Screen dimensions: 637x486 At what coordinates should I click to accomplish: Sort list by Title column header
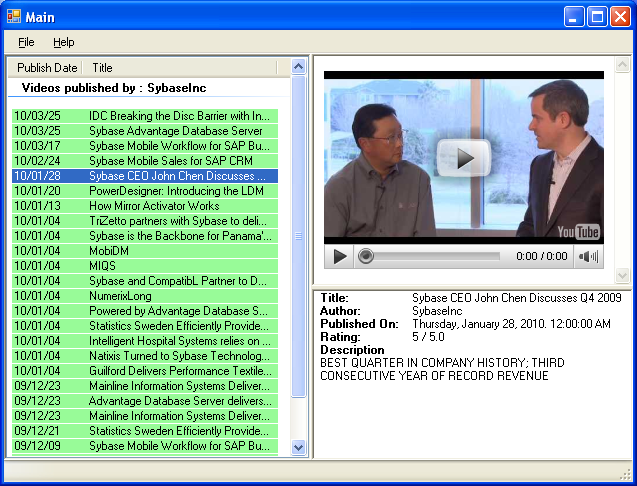pos(180,67)
